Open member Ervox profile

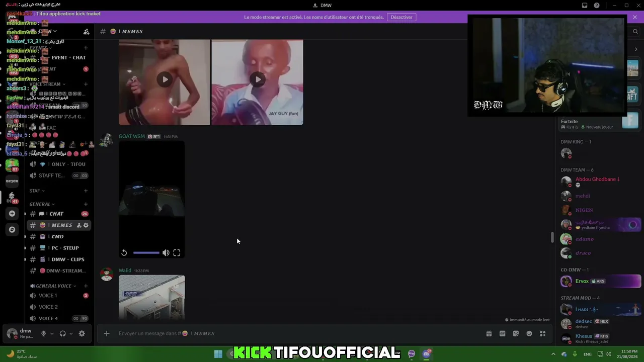(x=600, y=281)
